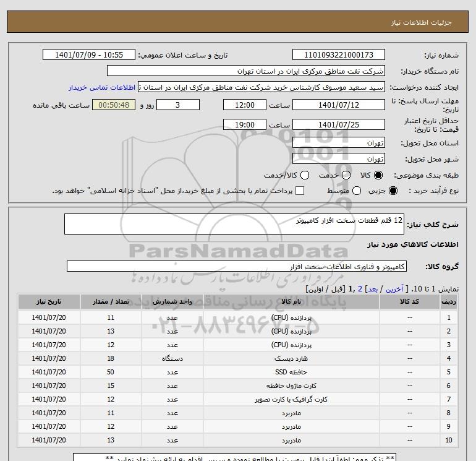Select row 3 پردازنده (CPU) item name
This screenshot has height=461, width=476.
pyautogui.click(x=291, y=345)
